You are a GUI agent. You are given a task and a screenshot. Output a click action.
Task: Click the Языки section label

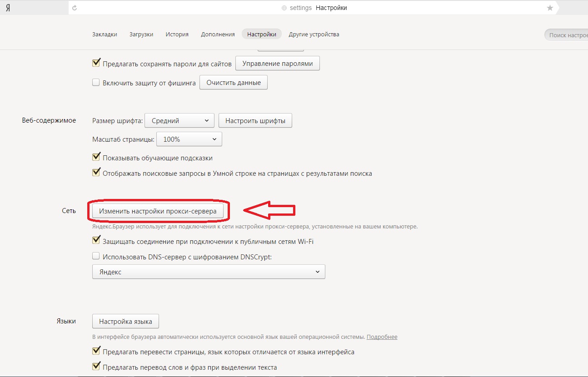[x=66, y=321]
